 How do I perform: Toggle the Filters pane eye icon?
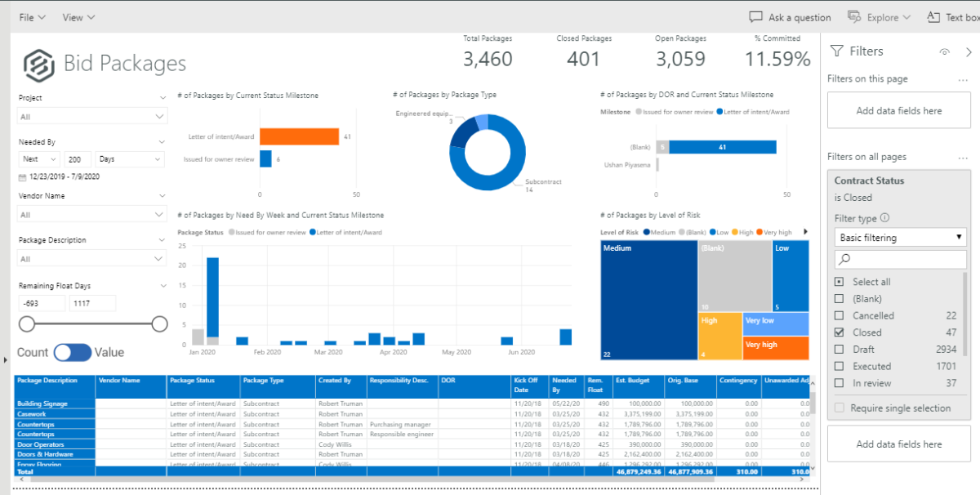(945, 51)
